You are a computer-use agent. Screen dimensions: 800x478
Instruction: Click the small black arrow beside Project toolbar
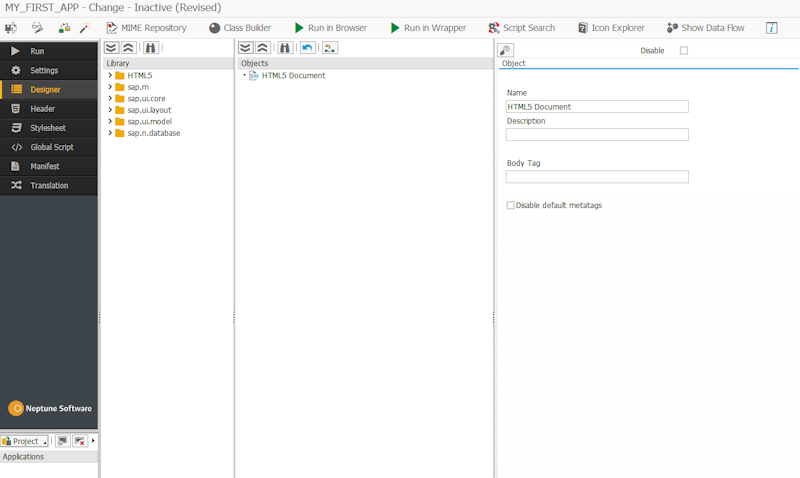[93, 441]
